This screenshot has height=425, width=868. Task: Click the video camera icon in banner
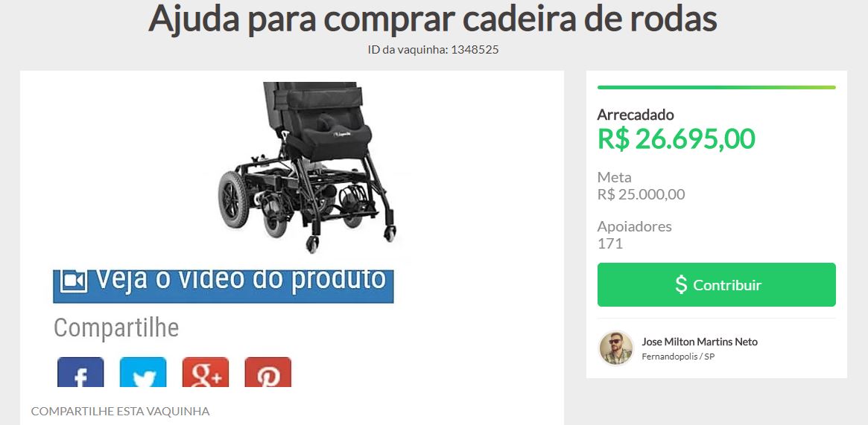pos(74,281)
